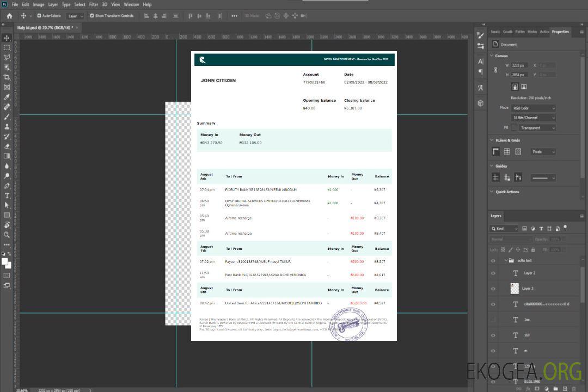Toggle Show Transform Controls checkbox
This screenshot has height=392, width=588.
[92, 16]
